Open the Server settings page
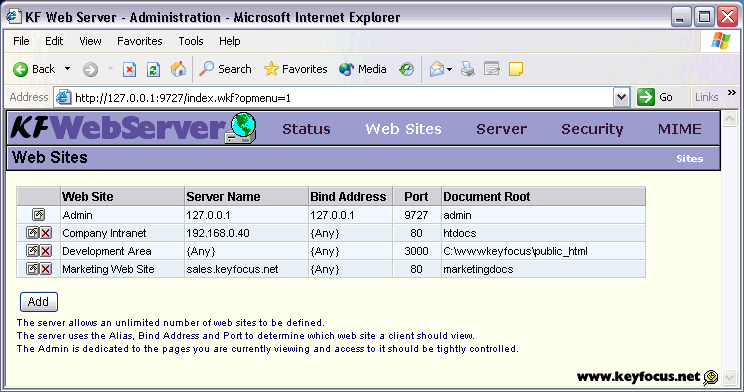This screenshot has height=392, width=744. 502,129
